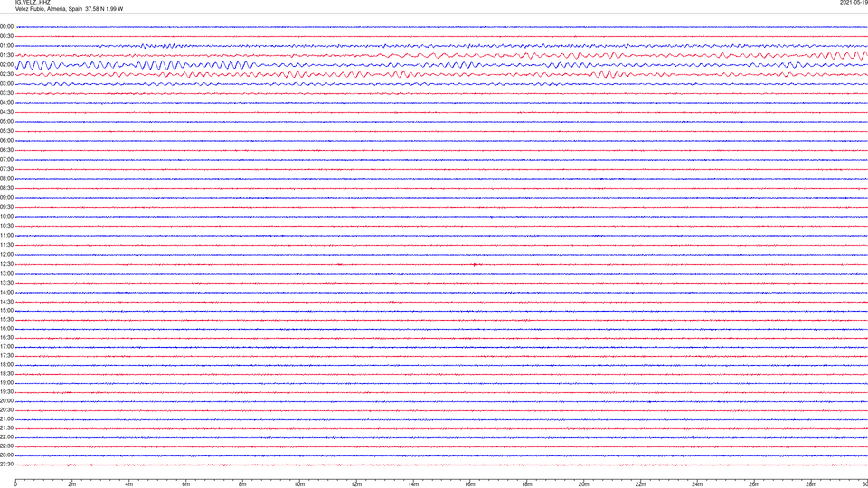Choose the 23:30 time label
Screen dimensions: 868x488
coord(6,465)
